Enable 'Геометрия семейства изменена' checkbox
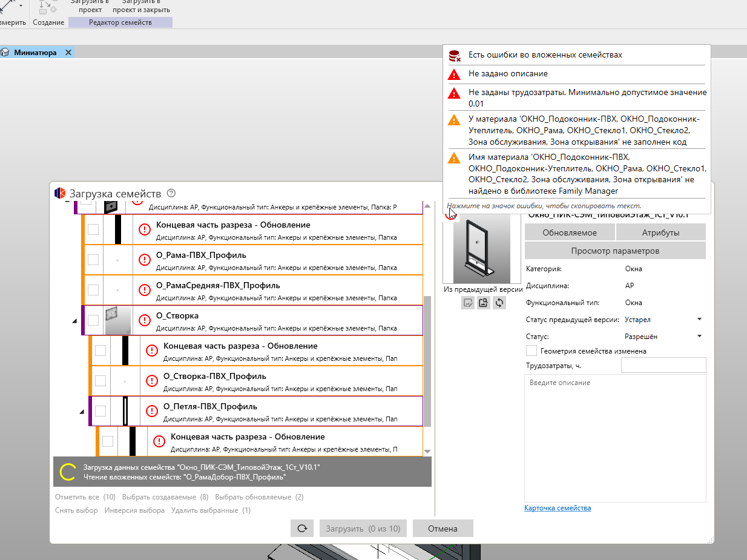This screenshot has width=747, height=560. pos(531,351)
